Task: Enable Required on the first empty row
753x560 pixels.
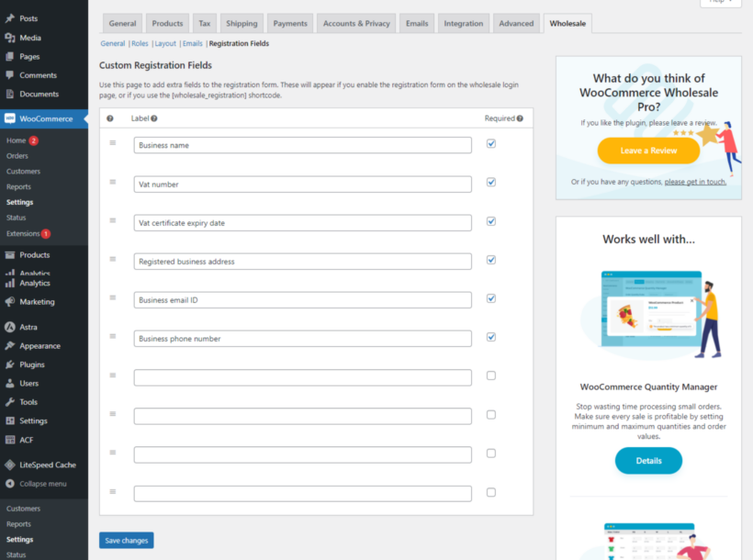Action: click(x=490, y=375)
